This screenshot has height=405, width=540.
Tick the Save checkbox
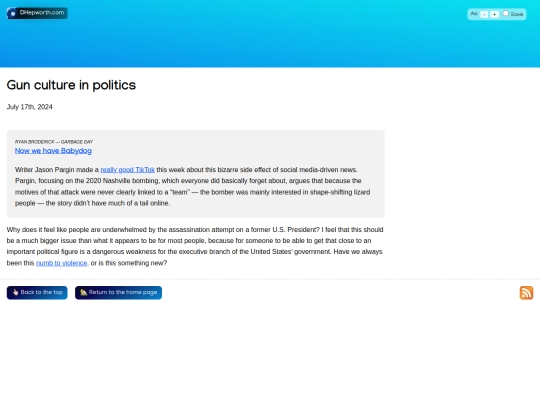click(506, 13)
